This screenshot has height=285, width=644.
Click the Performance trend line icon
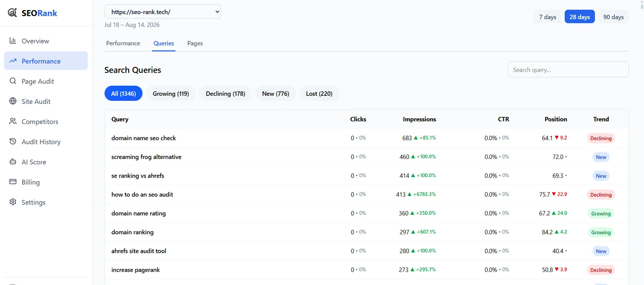point(13,61)
